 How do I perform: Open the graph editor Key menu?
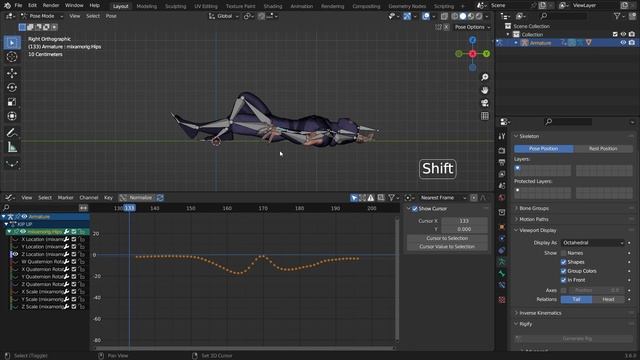pos(108,198)
